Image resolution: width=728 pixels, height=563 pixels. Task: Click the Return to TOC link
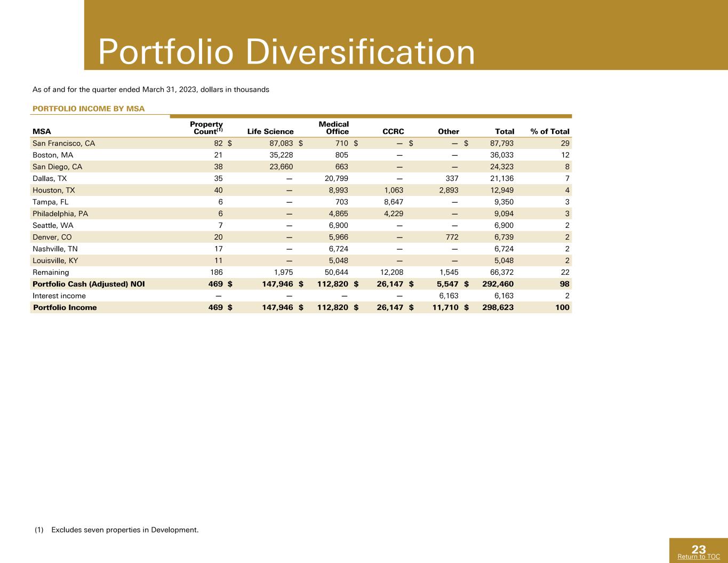click(x=699, y=557)
